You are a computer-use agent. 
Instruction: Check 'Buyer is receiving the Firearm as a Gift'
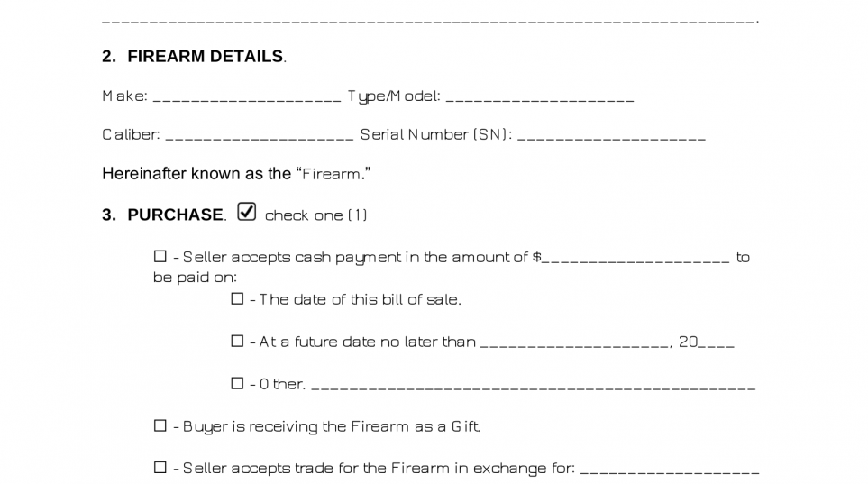click(160, 425)
